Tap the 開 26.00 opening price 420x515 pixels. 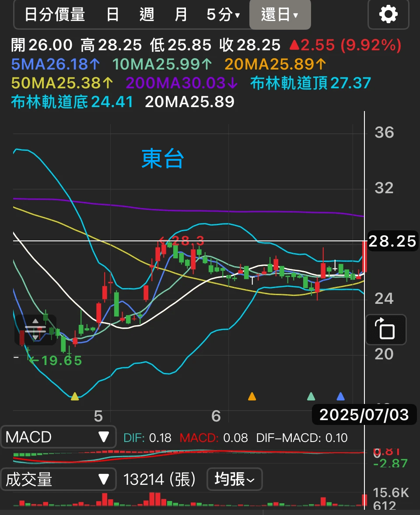tap(42, 45)
